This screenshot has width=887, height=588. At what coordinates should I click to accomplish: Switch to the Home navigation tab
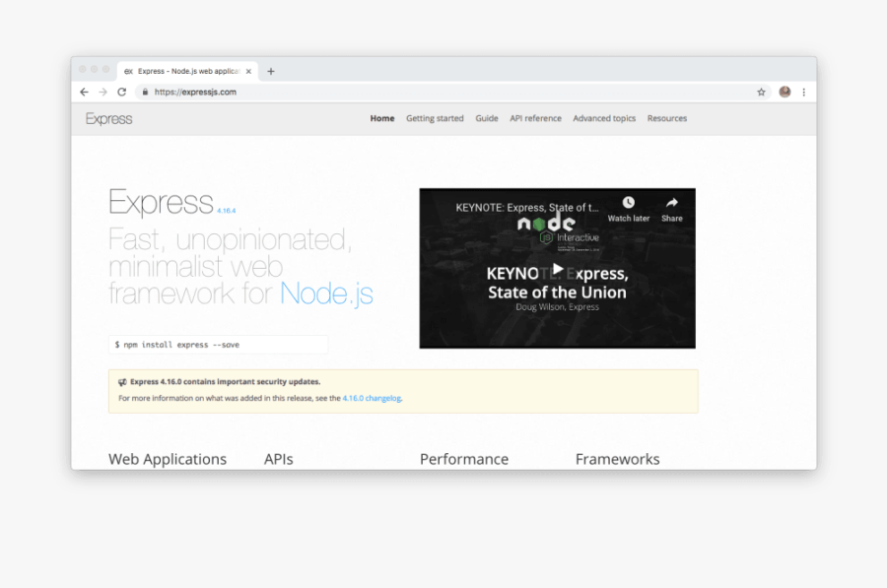coord(381,118)
